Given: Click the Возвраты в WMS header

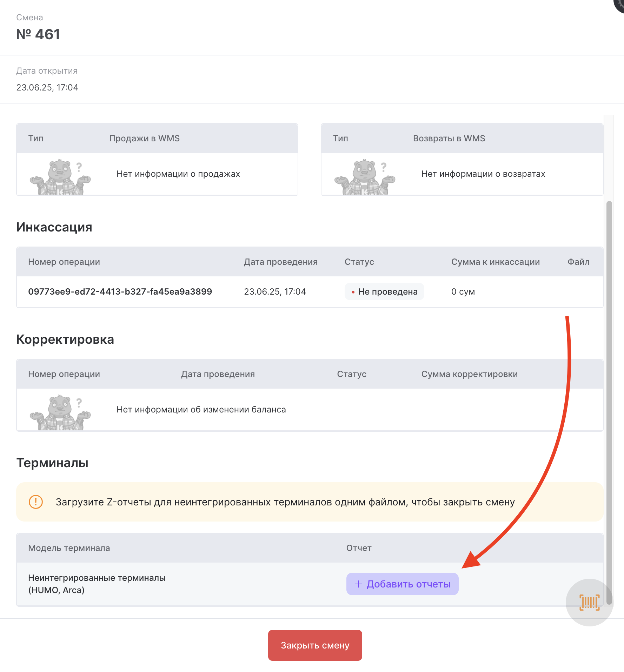Looking at the screenshot, I should pos(449,138).
